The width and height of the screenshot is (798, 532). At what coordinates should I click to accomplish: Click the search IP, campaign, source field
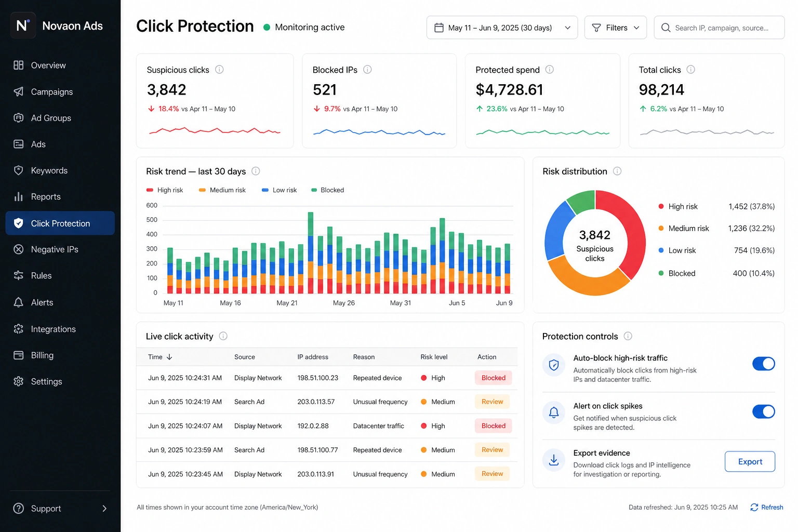(x=719, y=28)
